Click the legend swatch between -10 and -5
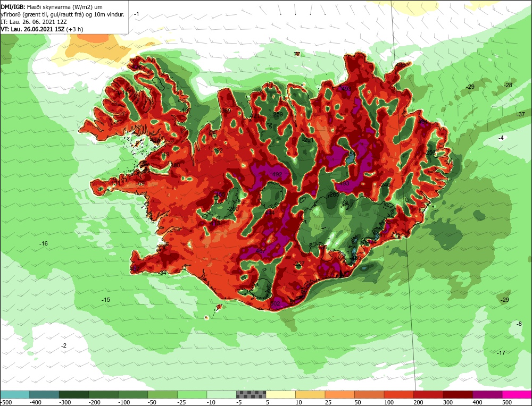 pos(221,394)
